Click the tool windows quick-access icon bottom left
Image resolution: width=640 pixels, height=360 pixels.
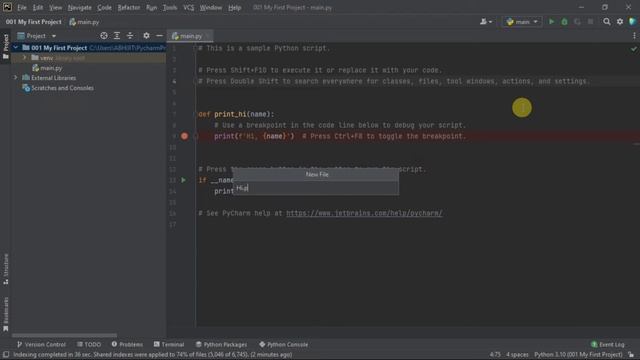[x=6, y=355]
